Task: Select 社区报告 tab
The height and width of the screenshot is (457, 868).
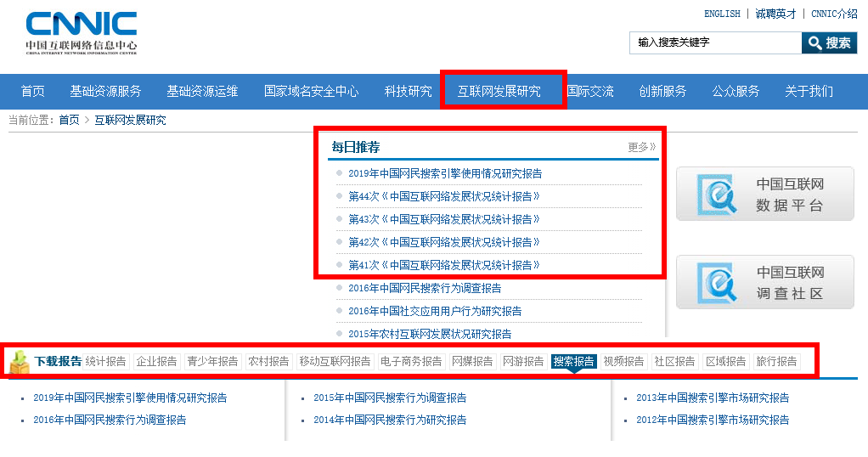Action: (675, 362)
